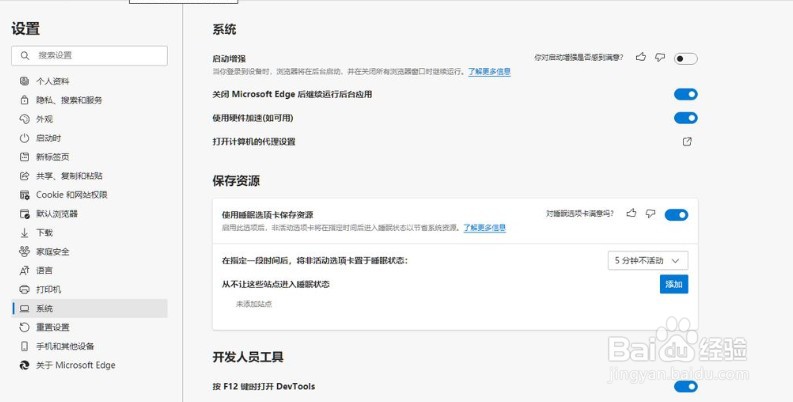Image resolution: width=793 pixels, height=402 pixels.
Task: Click the printer icon beside 打印机
Action: (x=24, y=289)
